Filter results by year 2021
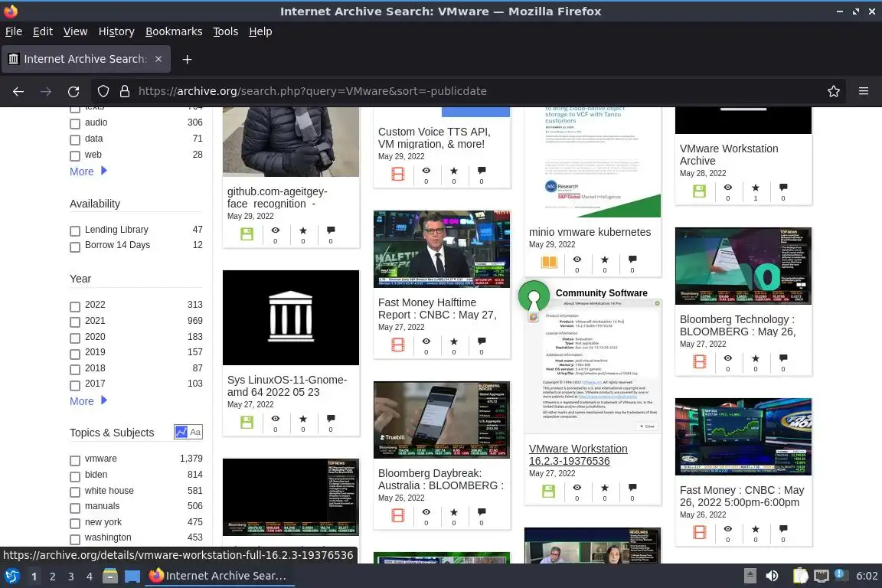This screenshot has width=882, height=588. pyautogui.click(x=75, y=322)
